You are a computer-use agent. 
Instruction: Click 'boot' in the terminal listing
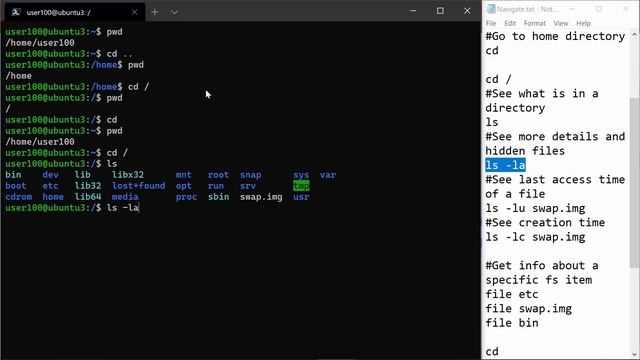point(16,186)
